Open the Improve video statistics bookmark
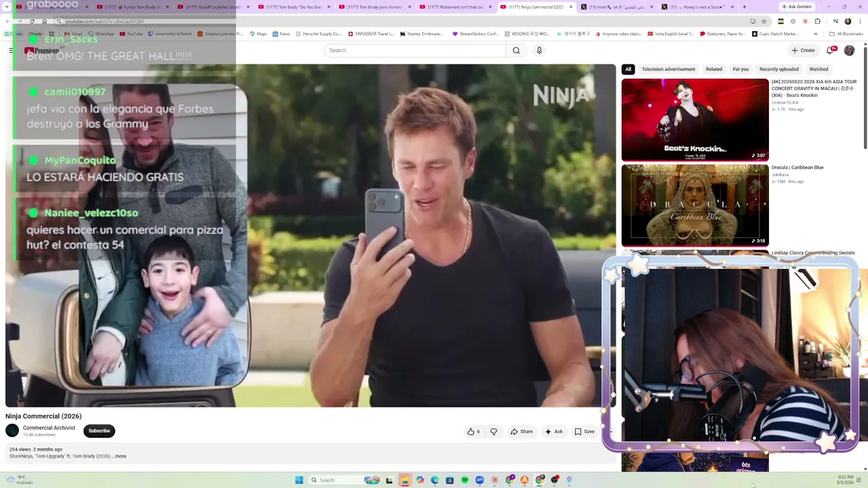Viewport: 868px width, 488px height. pos(618,34)
